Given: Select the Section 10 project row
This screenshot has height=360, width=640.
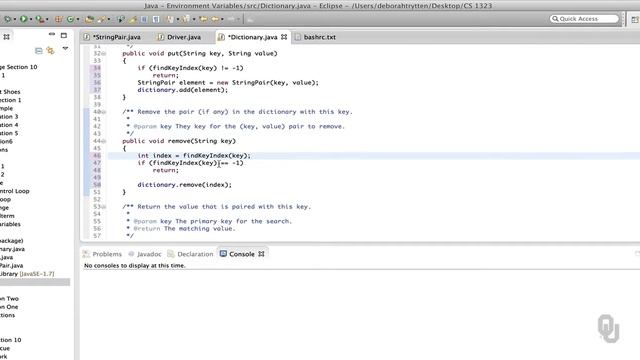Looking at the screenshot, I should click(19, 67).
